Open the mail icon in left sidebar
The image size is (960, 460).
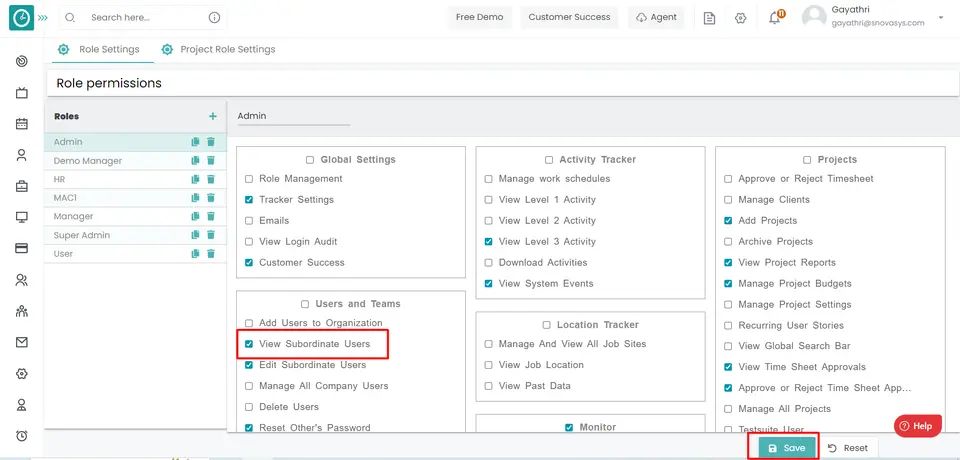pos(21,342)
